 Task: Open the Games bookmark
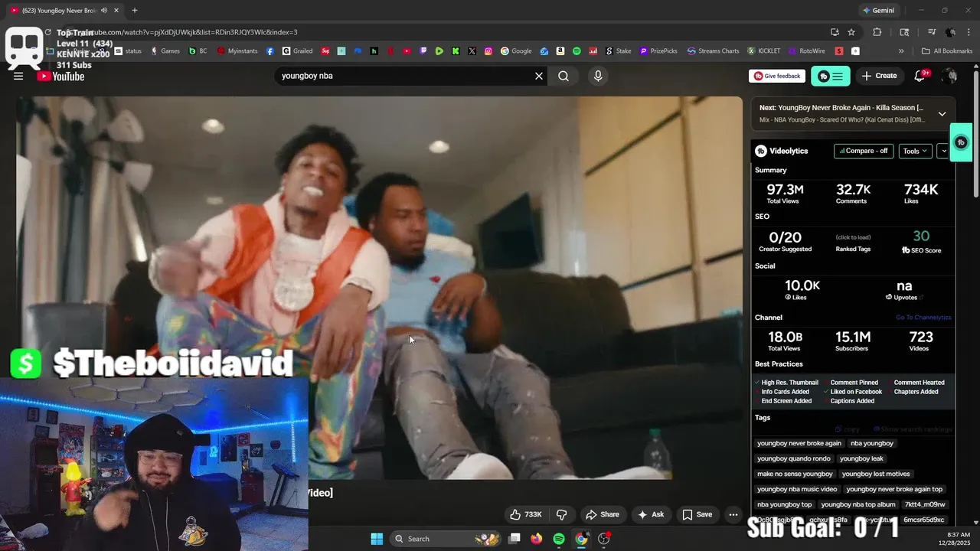[x=165, y=51]
